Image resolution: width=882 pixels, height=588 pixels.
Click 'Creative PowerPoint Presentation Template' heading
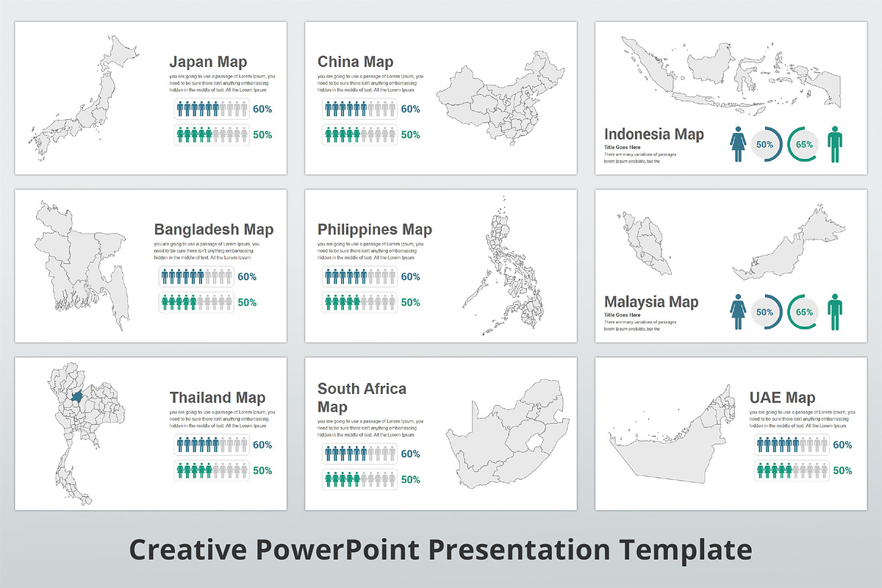click(441, 549)
